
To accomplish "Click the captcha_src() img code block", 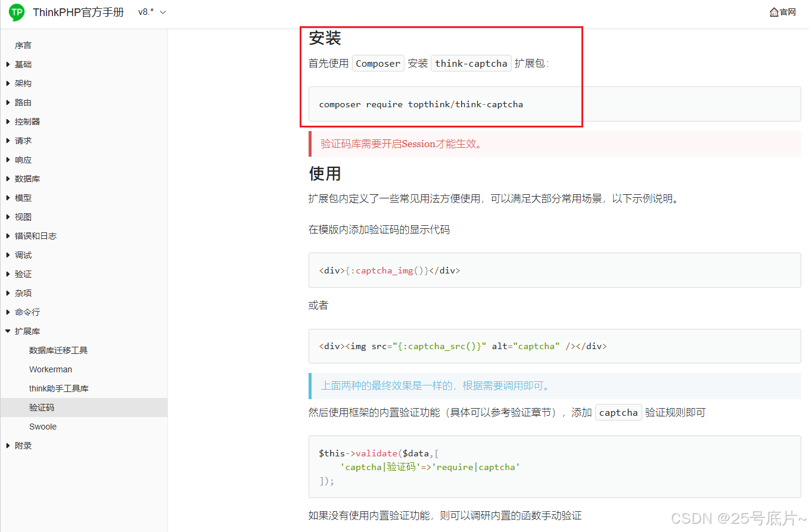I will 555,346.
